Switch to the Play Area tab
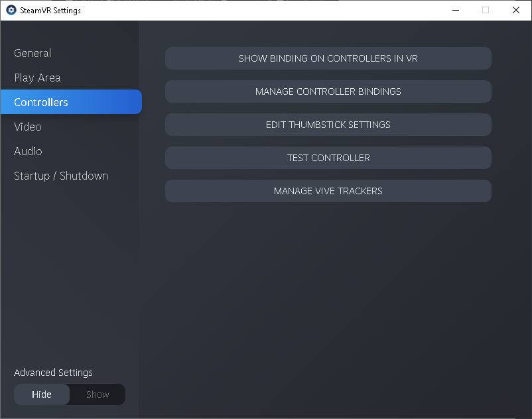 point(37,78)
